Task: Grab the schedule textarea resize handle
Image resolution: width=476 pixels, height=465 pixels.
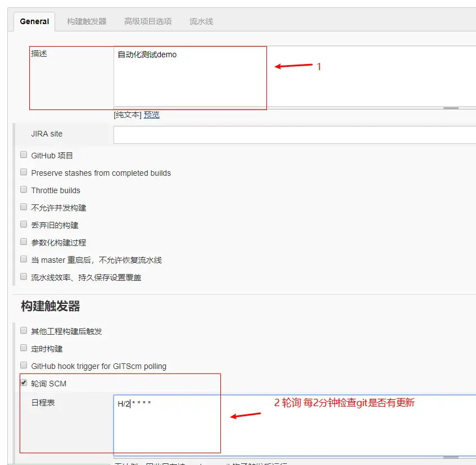Action: click(x=451, y=457)
